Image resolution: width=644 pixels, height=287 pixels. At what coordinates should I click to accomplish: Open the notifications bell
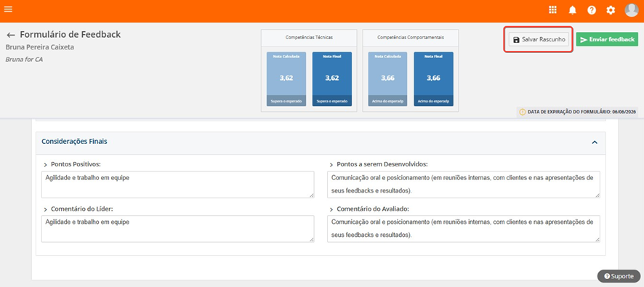[x=573, y=10]
